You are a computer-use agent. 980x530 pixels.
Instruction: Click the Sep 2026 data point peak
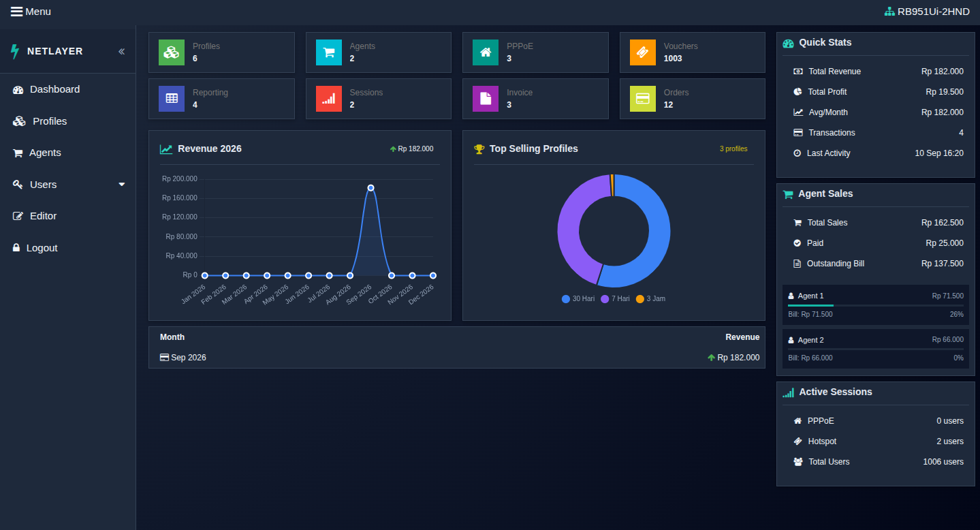370,187
